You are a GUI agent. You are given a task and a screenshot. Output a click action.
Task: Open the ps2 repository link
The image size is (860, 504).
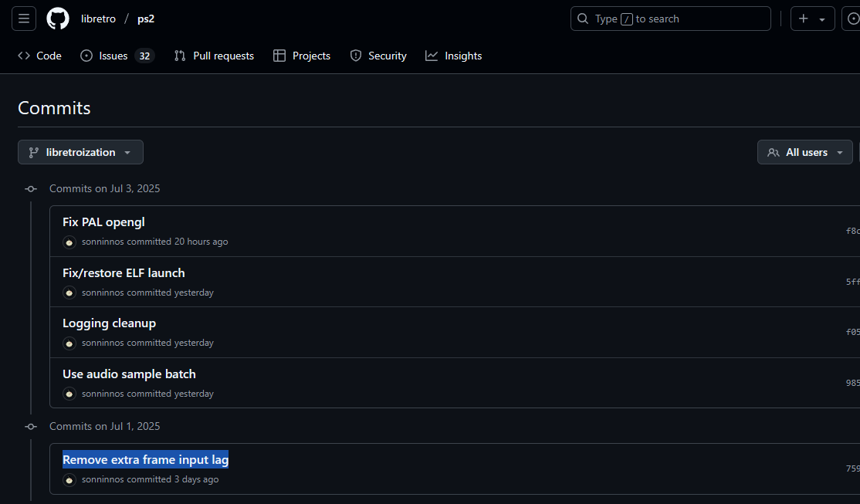[x=146, y=19]
